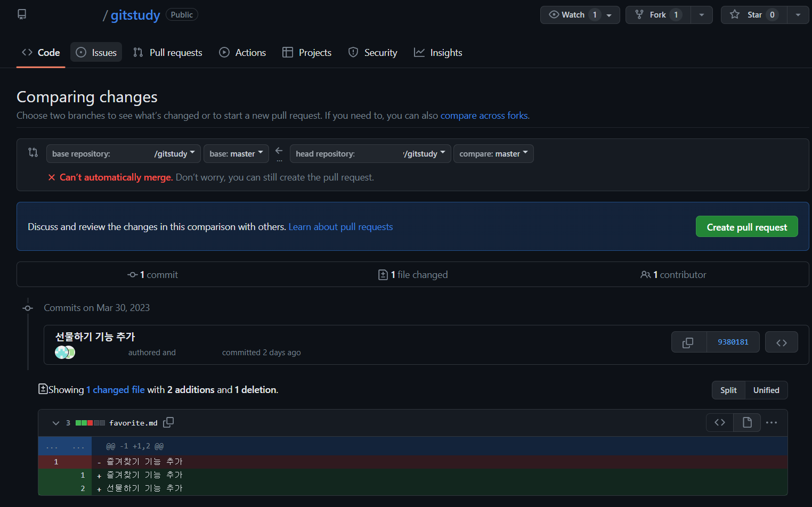This screenshot has height=507, width=812.
Task: Show source diff for favorite.md
Action: click(x=720, y=422)
